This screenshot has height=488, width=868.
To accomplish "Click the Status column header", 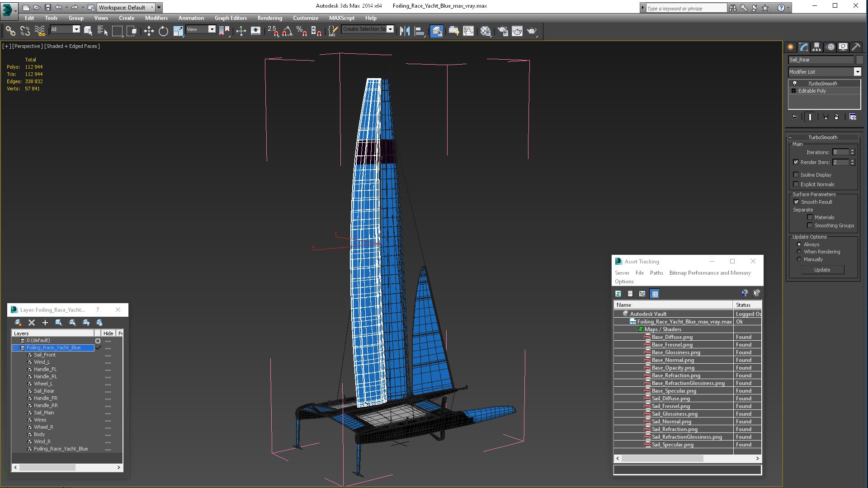I will pyautogui.click(x=747, y=305).
